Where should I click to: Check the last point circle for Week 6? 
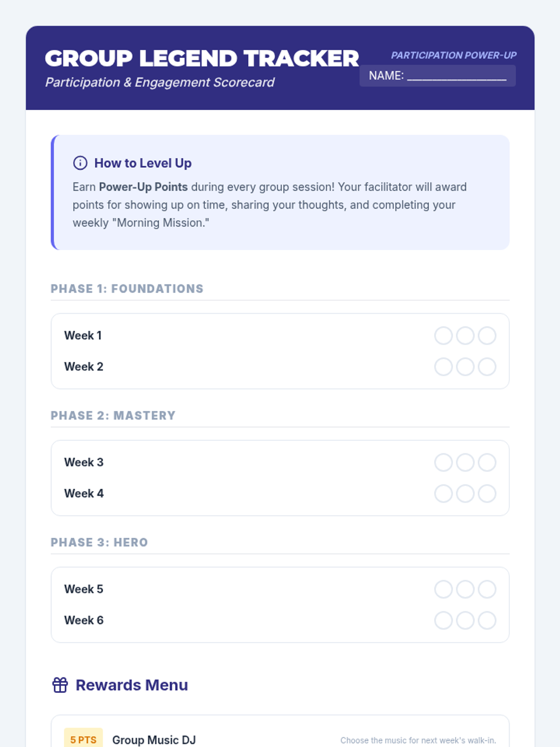click(487, 620)
